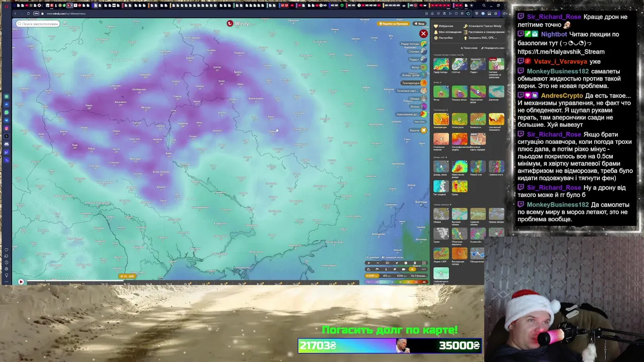Click the highlighted orange toolbar icon
The image size is (644, 362).
click(413, 269)
